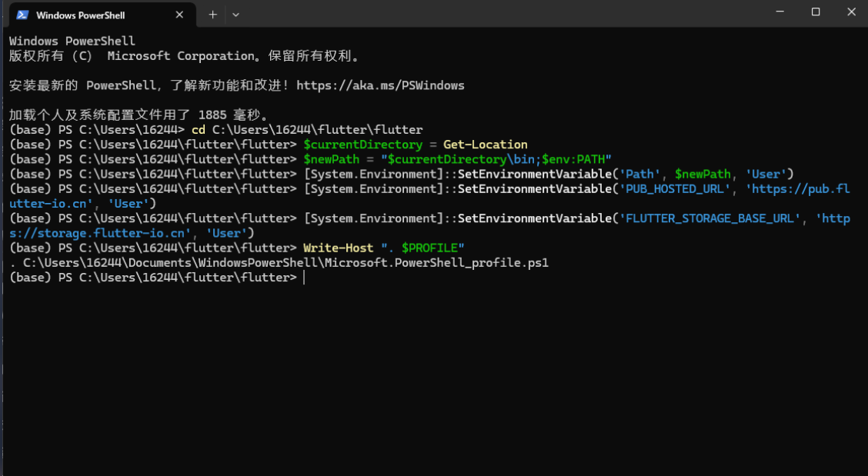
Task: Click the 'PUB_HOSTED_URL' string argument
Action: point(675,188)
